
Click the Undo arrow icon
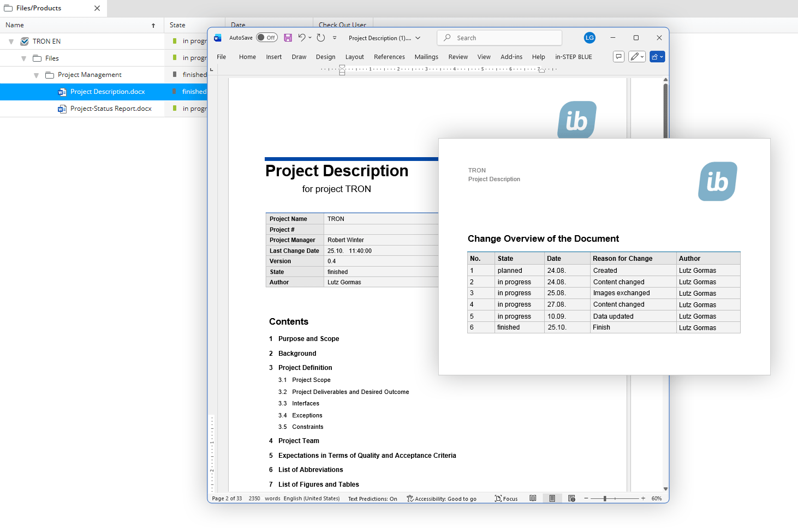coord(302,38)
